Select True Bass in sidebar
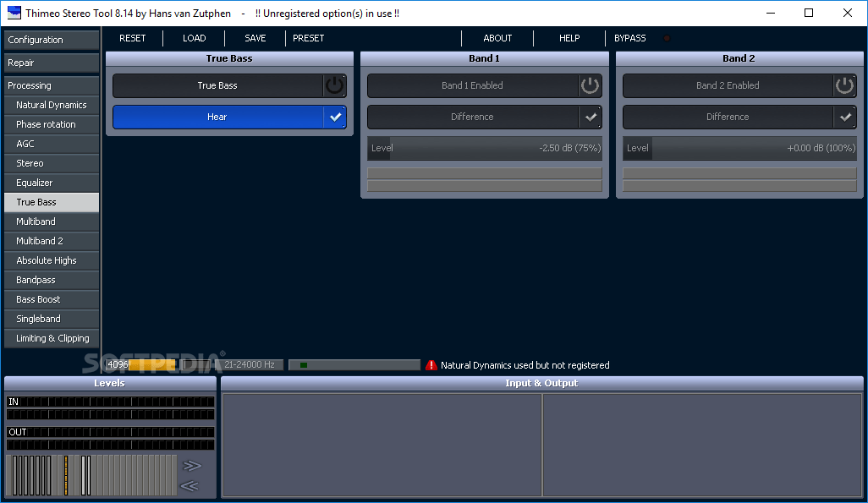868x503 pixels. (52, 202)
